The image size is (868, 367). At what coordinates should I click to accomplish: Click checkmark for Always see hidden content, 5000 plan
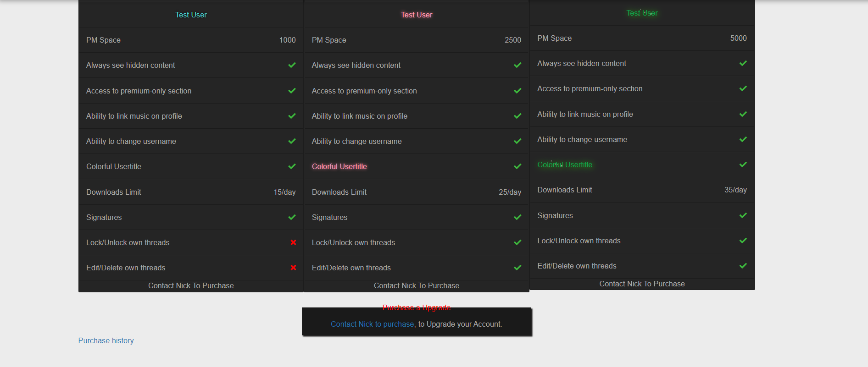[x=743, y=63]
